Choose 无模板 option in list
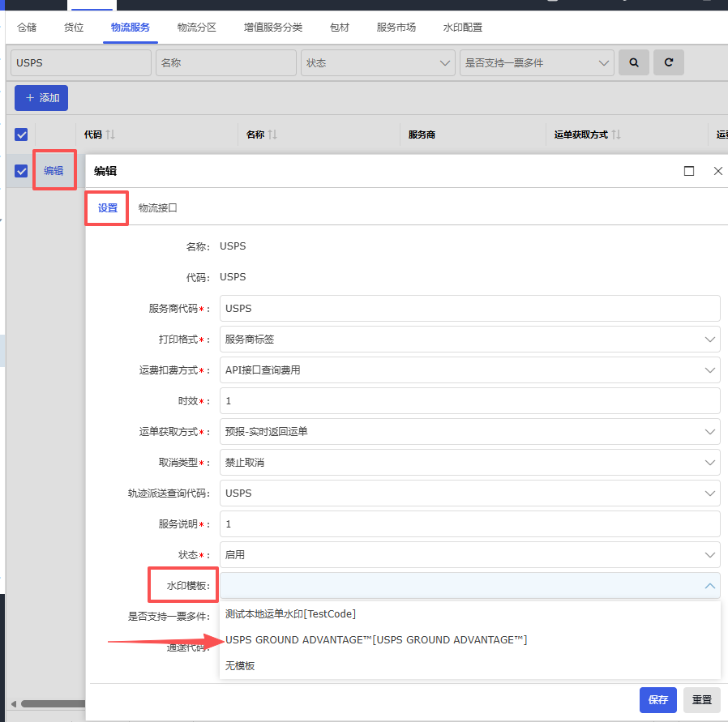 pos(241,666)
